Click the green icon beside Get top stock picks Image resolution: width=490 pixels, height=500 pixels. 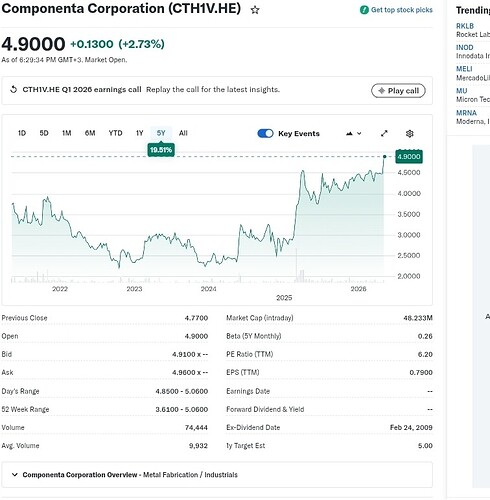pyautogui.click(x=364, y=10)
